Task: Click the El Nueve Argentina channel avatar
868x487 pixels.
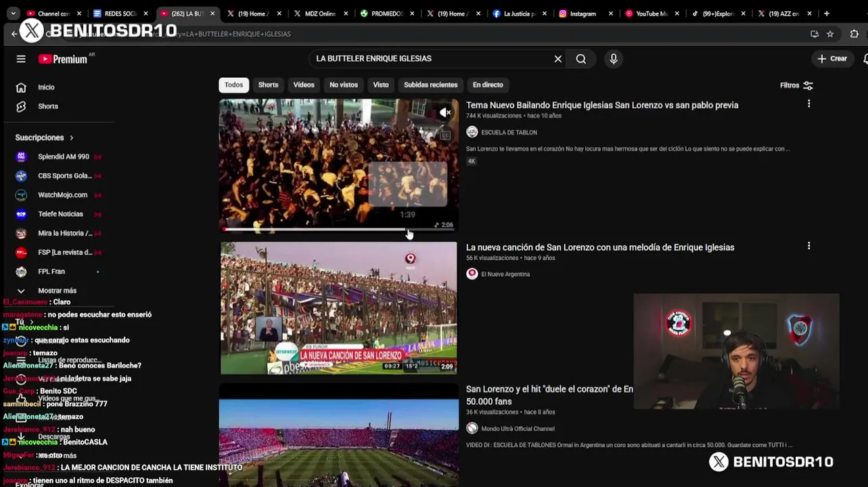Action: (472, 274)
